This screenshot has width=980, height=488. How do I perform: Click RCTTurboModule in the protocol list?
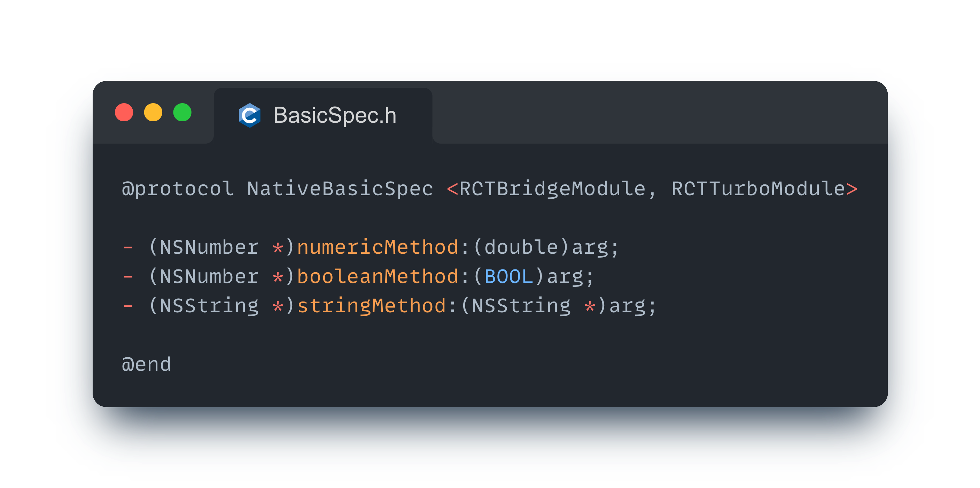click(x=758, y=189)
